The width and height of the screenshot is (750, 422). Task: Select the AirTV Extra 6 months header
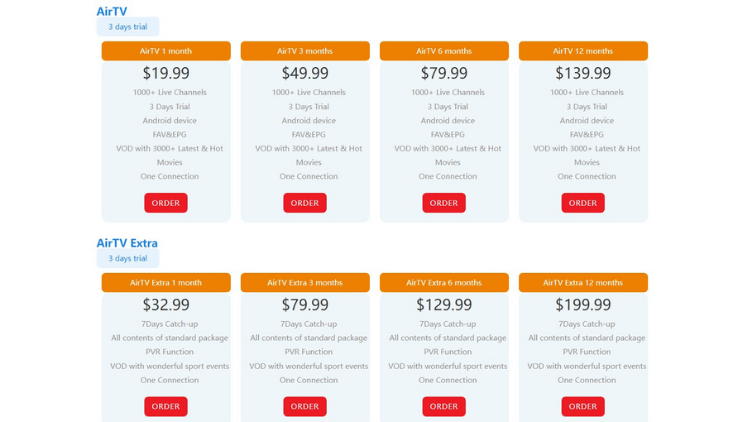(x=444, y=283)
